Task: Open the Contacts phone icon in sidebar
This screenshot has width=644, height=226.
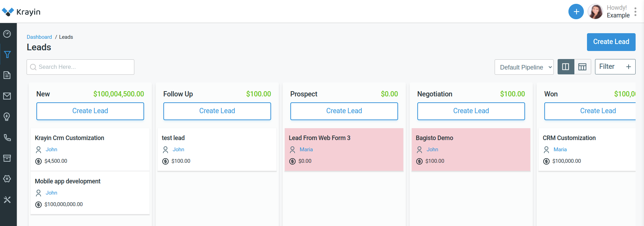Action: pos(7,138)
